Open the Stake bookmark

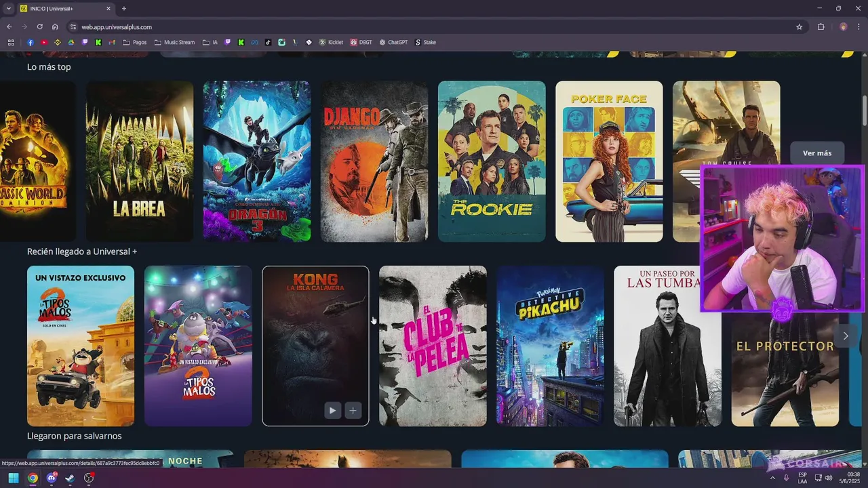[425, 42]
